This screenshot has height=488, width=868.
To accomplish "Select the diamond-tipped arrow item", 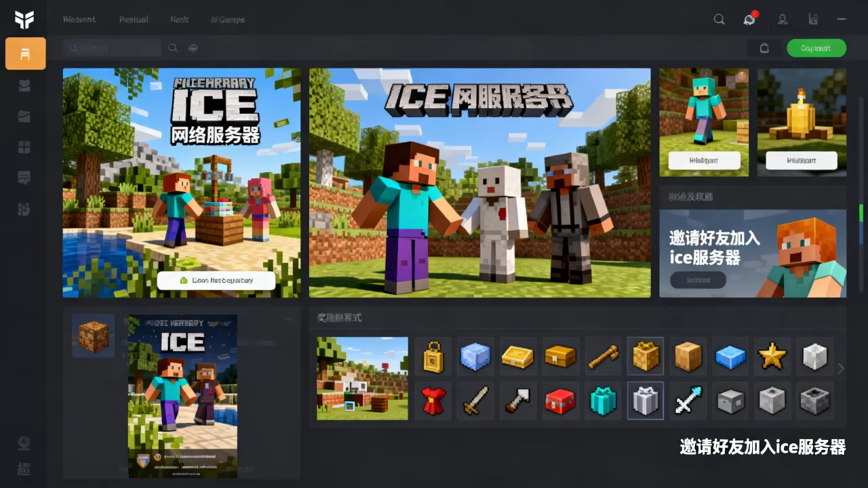I will tap(688, 401).
